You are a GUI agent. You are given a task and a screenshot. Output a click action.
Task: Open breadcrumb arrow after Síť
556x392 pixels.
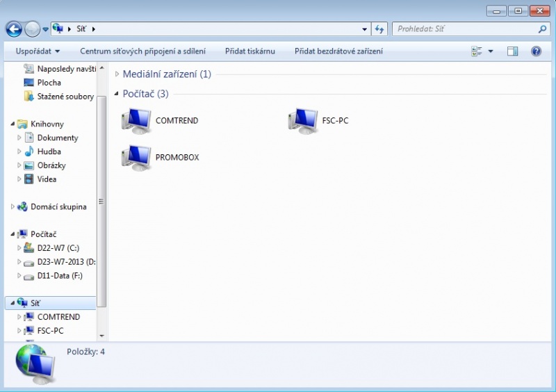click(x=94, y=29)
